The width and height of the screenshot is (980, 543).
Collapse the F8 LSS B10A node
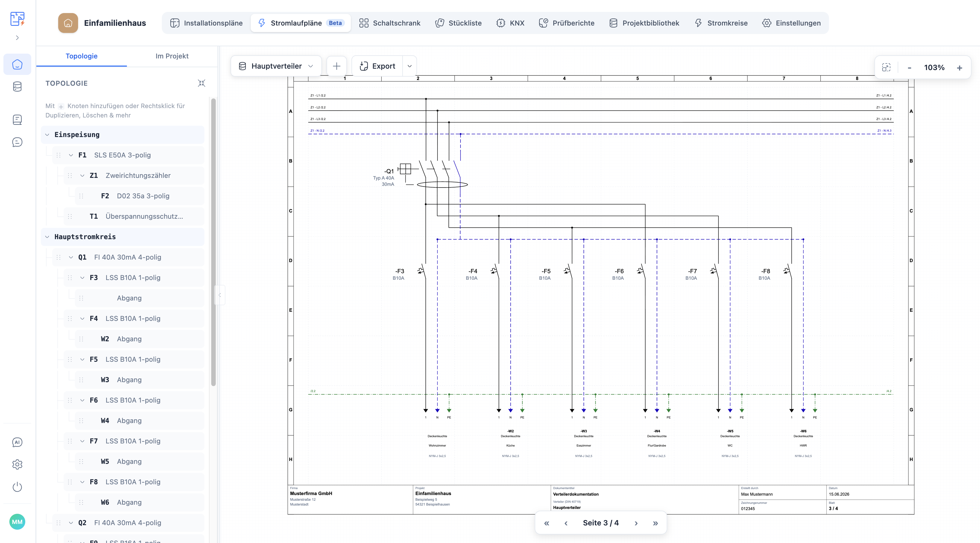(x=82, y=482)
